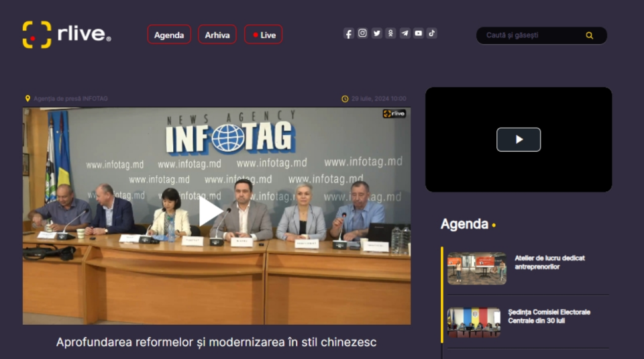Click the location pin icon near INFOTAG

pos(28,99)
